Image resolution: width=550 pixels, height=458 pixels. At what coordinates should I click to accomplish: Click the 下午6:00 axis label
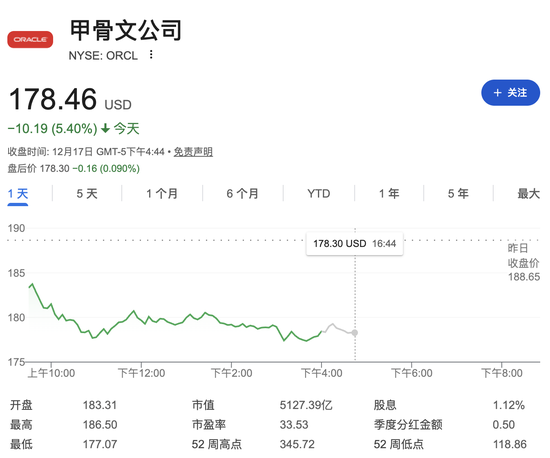click(x=412, y=373)
